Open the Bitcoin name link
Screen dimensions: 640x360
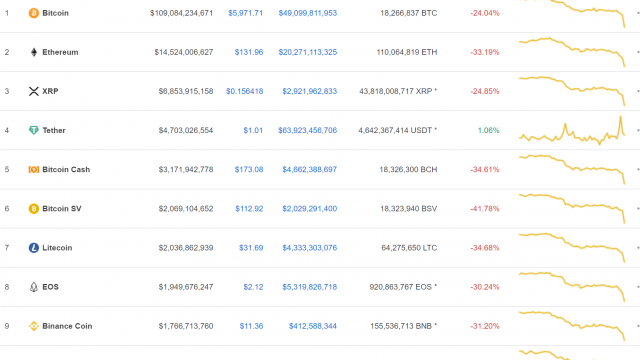coord(56,13)
